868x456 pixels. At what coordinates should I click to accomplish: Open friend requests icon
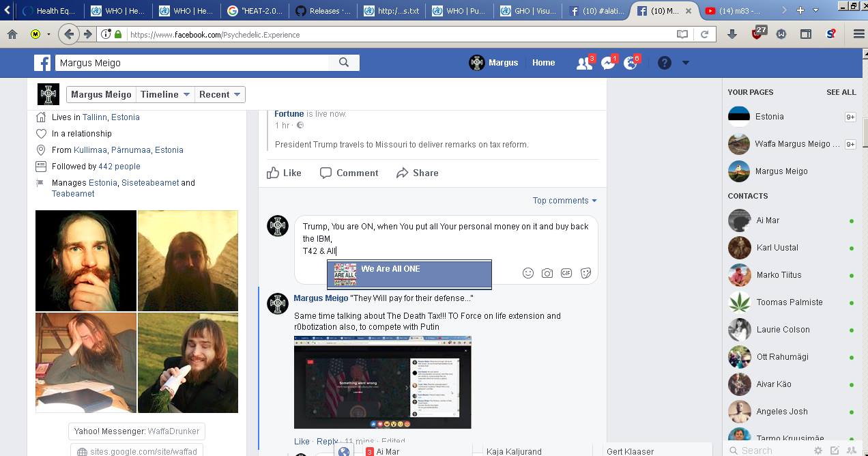(x=584, y=63)
